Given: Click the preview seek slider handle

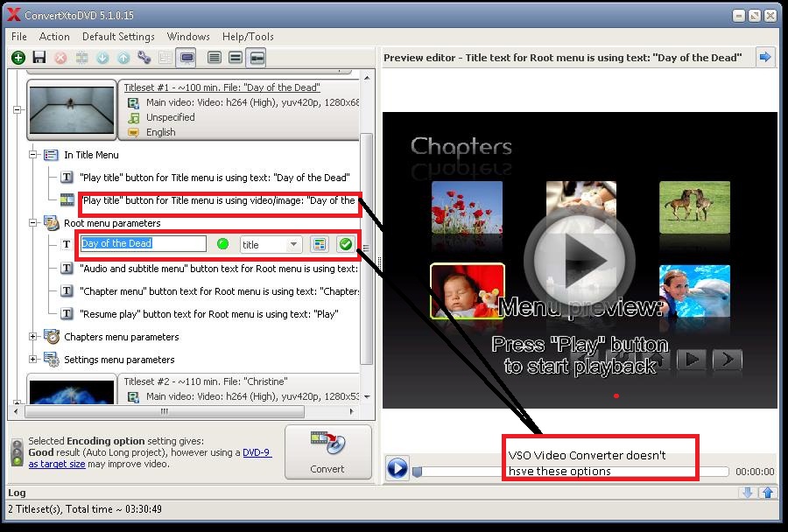Looking at the screenshot, I should click(x=417, y=472).
